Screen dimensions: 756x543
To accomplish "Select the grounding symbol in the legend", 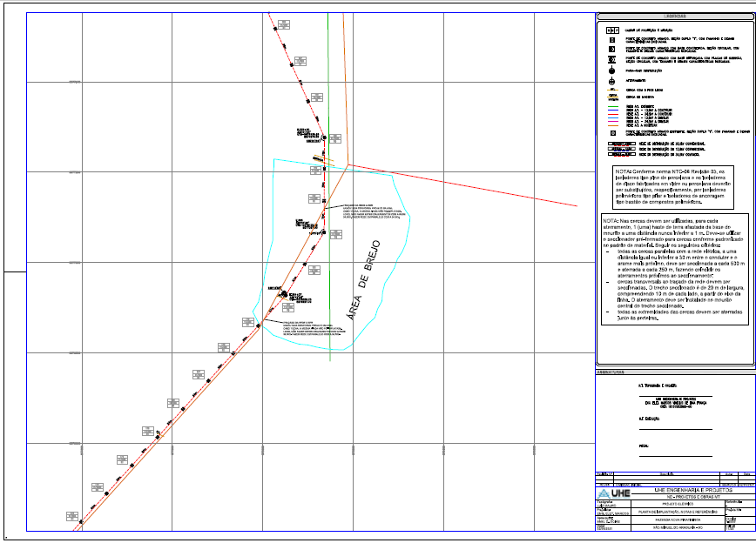I will (x=612, y=80).
